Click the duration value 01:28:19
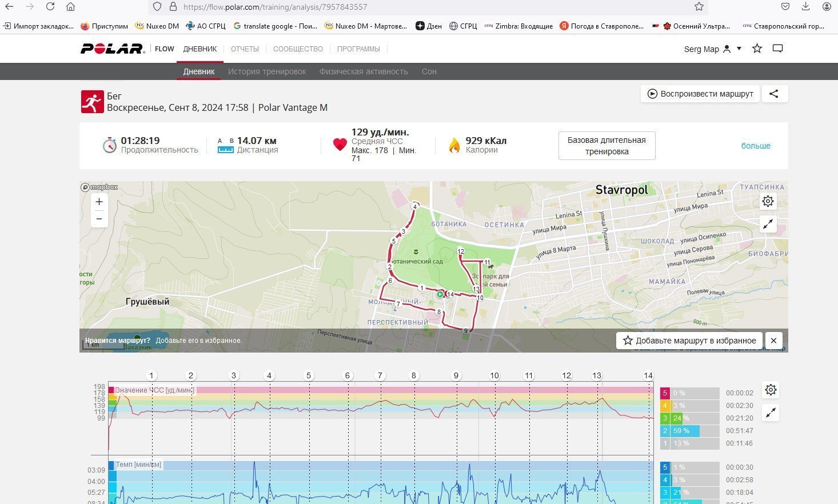 140,141
